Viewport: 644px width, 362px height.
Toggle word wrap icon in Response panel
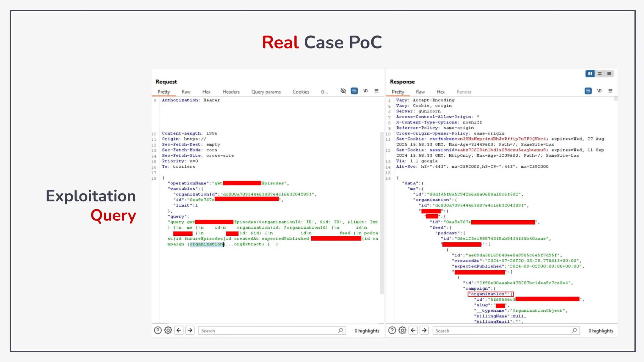tap(588, 91)
